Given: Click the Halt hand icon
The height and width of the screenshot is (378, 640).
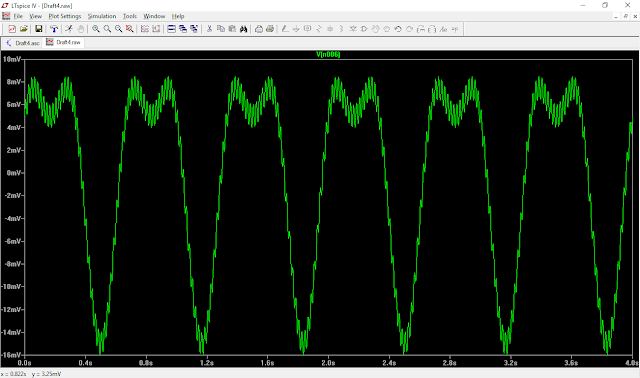Looking at the screenshot, I should [x=80, y=29].
